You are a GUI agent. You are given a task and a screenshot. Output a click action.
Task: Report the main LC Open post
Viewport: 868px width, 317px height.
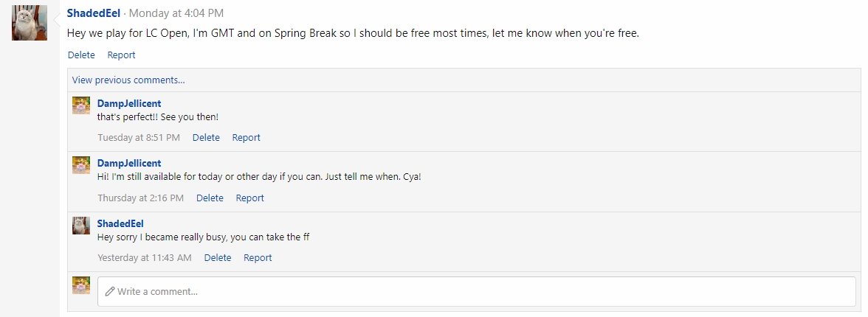pos(121,55)
